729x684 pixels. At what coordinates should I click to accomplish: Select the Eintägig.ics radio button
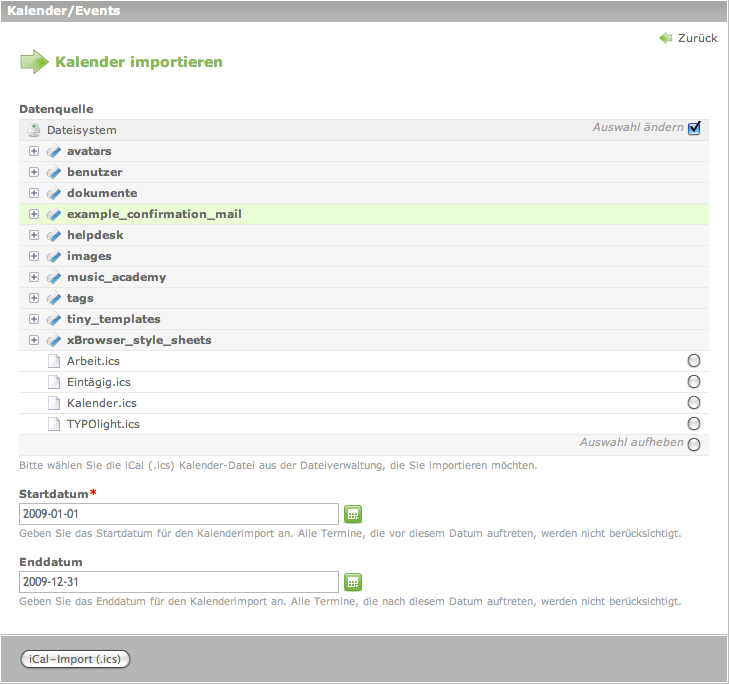[x=694, y=382]
